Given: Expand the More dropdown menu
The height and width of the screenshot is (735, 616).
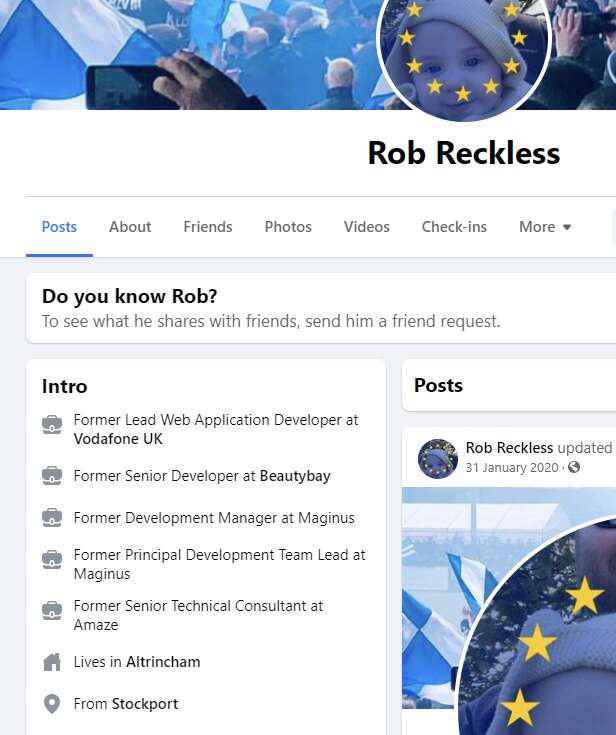Looking at the screenshot, I should tap(545, 227).
